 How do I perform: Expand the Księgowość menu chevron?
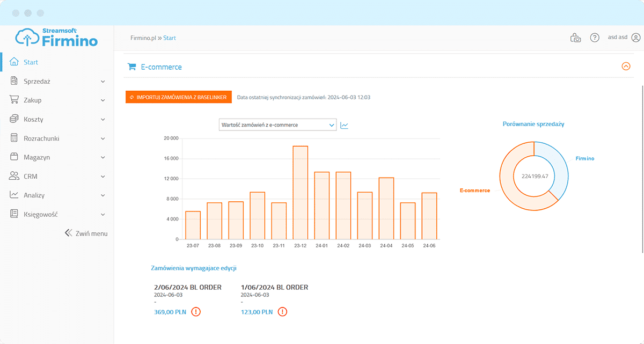(x=103, y=214)
